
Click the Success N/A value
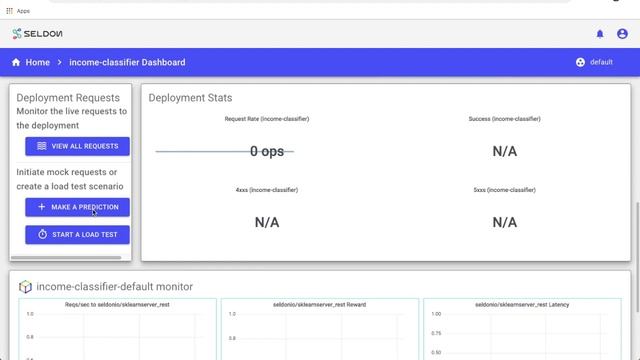pos(504,151)
